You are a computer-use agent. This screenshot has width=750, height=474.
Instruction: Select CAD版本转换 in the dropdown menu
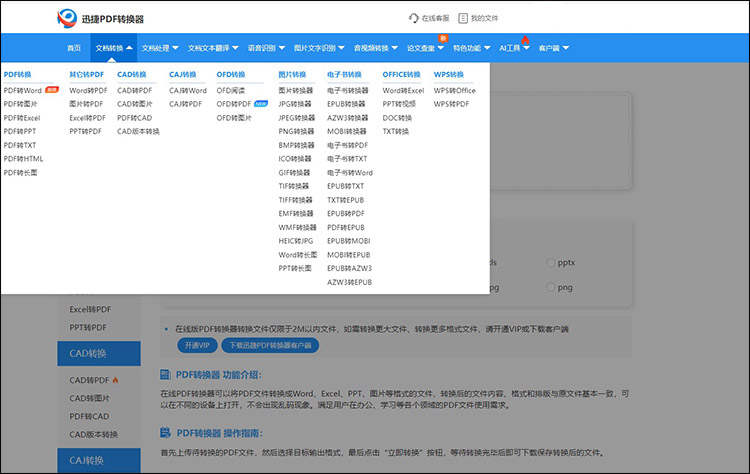[x=138, y=131]
